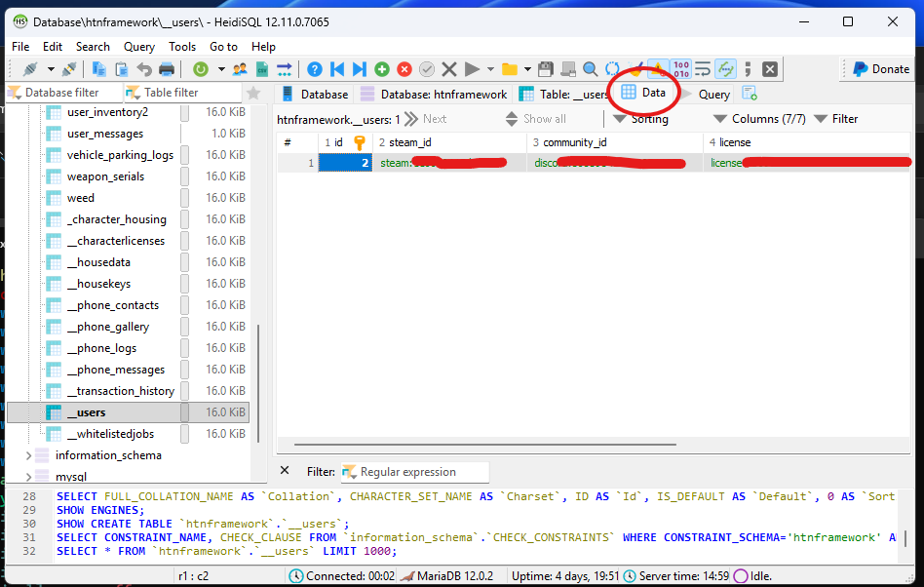Click the new query tab icon
The height and width of the screenshot is (587, 924).
(750, 94)
